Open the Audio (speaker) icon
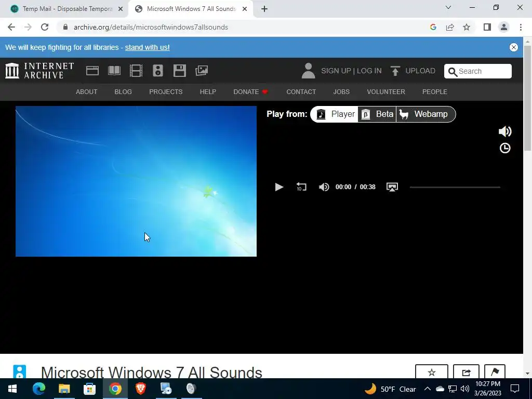Viewport: 532px width, 399px height. click(158, 71)
